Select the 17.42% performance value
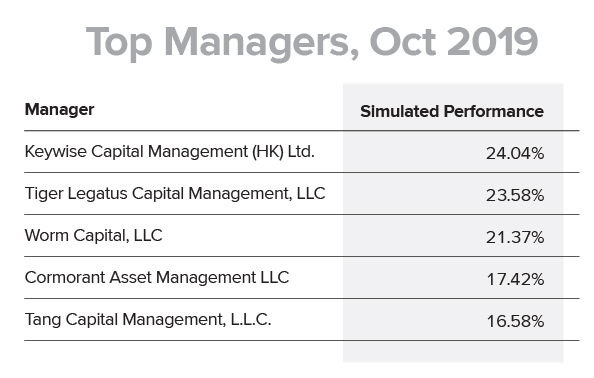The height and width of the screenshot is (378, 594). [x=515, y=280]
